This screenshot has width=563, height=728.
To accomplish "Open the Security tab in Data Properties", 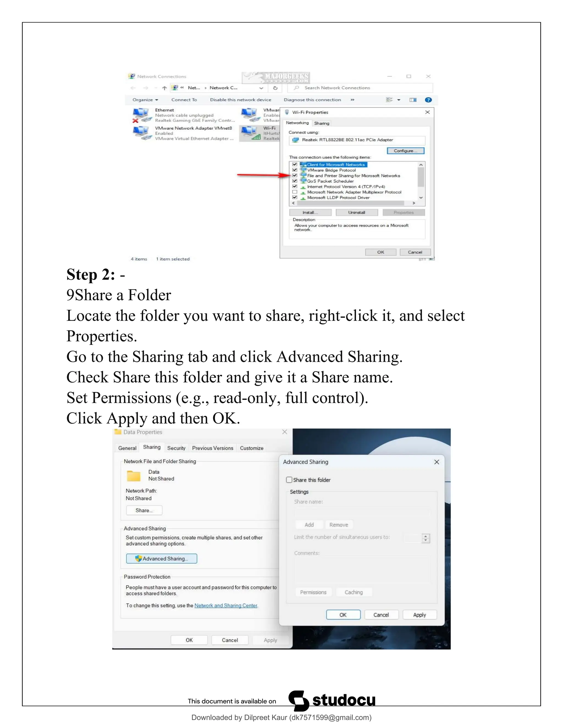I will 176,448.
